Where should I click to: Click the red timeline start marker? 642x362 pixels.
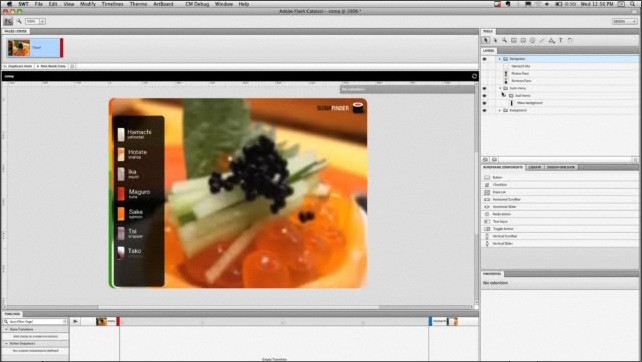118,321
